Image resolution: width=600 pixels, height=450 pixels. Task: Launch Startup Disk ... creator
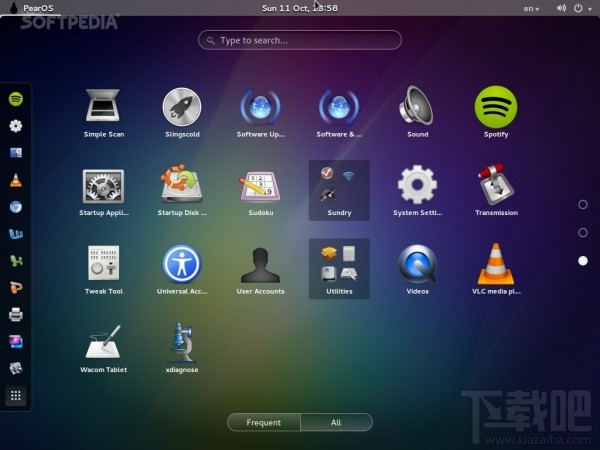click(x=182, y=191)
